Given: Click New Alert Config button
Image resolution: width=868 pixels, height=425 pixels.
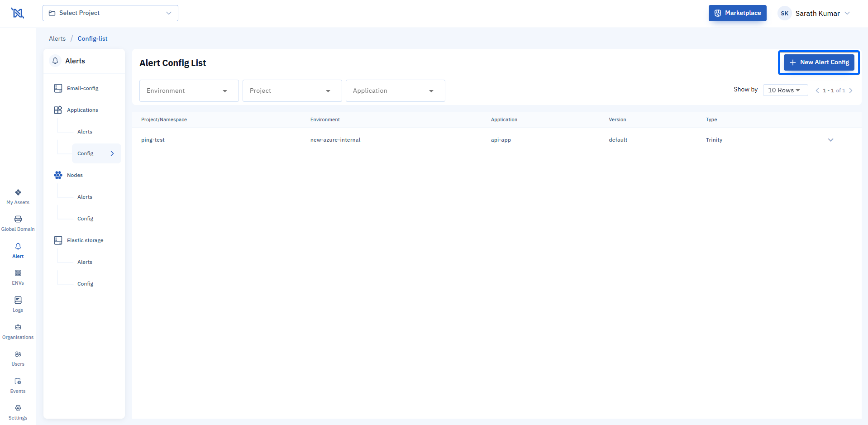Looking at the screenshot, I should (x=819, y=62).
